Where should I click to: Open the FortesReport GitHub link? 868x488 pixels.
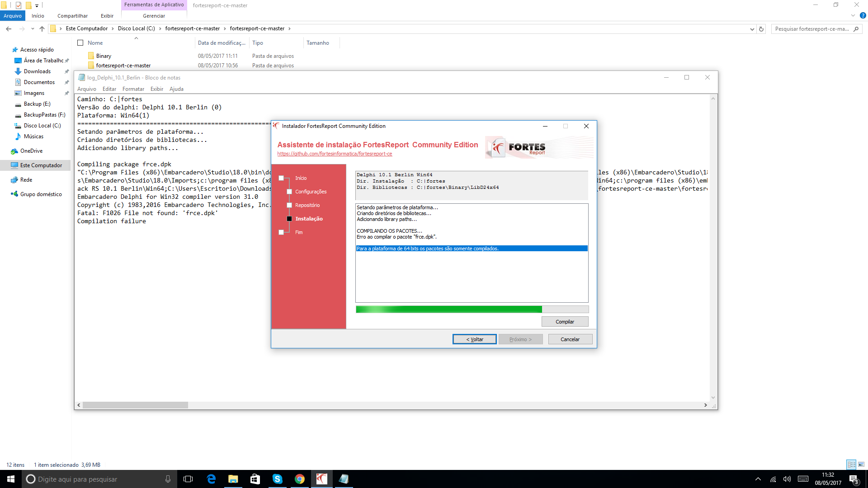[335, 154]
